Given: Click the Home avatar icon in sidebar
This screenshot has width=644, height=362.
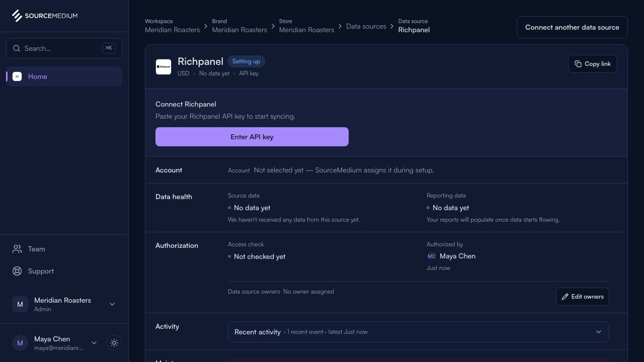Looking at the screenshot, I should pos(17,76).
